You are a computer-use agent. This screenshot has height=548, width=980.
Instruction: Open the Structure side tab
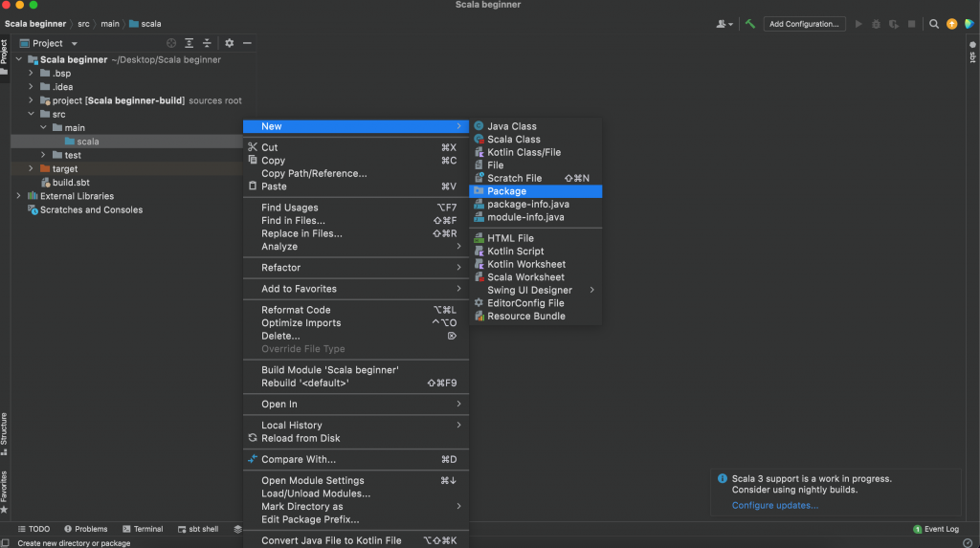[5, 433]
